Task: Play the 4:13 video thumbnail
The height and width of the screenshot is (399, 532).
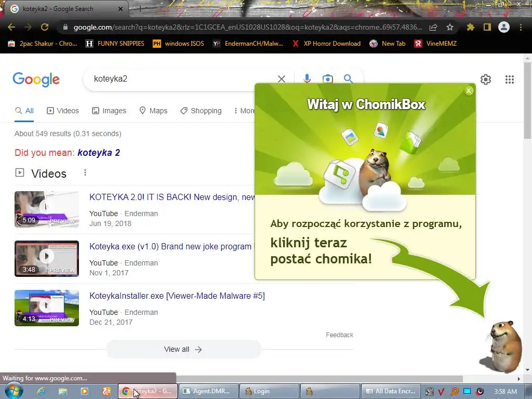Action: [x=47, y=308]
